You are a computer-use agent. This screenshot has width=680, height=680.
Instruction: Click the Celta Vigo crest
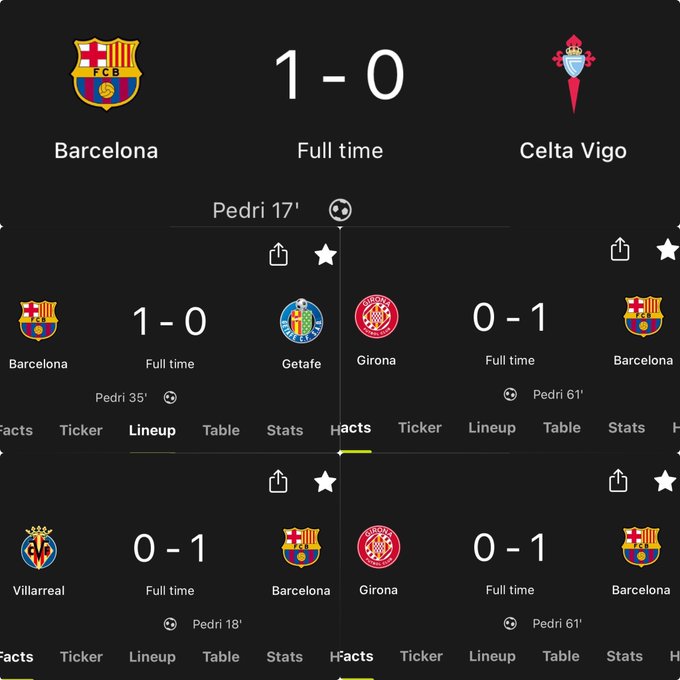click(573, 74)
